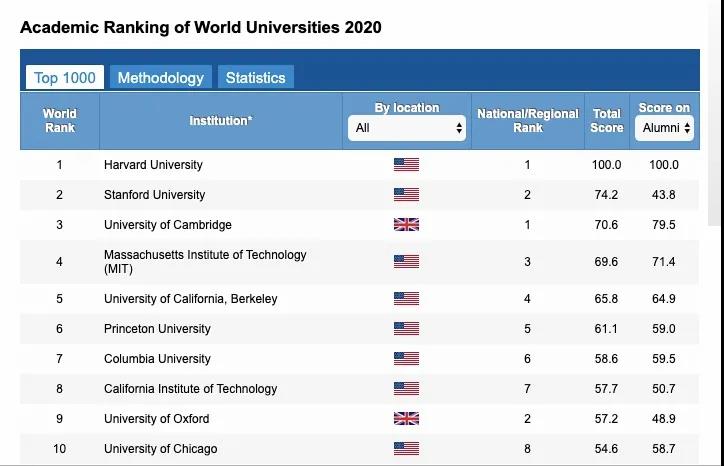Click the US flag beside Princeton University
Screen dimensions: 724x466
pos(406,329)
